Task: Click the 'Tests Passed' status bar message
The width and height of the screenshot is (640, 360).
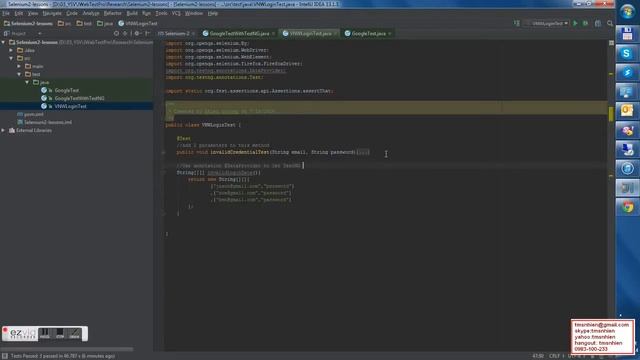Action: pyautogui.click(x=62, y=356)
